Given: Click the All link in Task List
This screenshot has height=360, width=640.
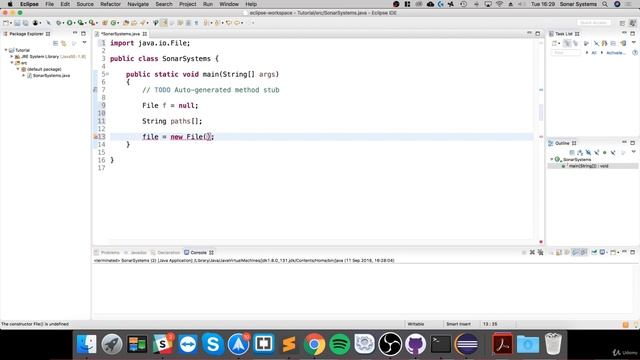Looking at the screenshot, I should tap(594, 53).
